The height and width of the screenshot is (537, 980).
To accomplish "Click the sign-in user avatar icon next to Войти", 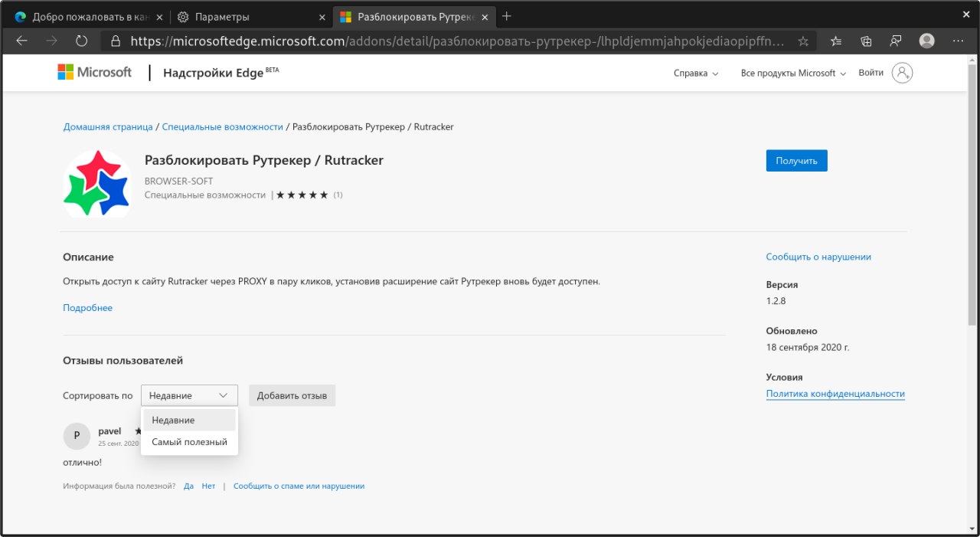I will (903, 73).
